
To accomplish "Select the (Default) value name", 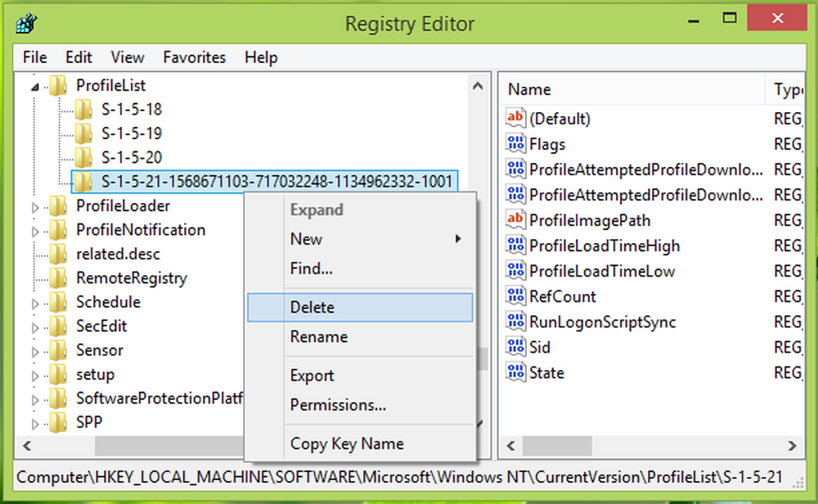I will coord(560,119).
